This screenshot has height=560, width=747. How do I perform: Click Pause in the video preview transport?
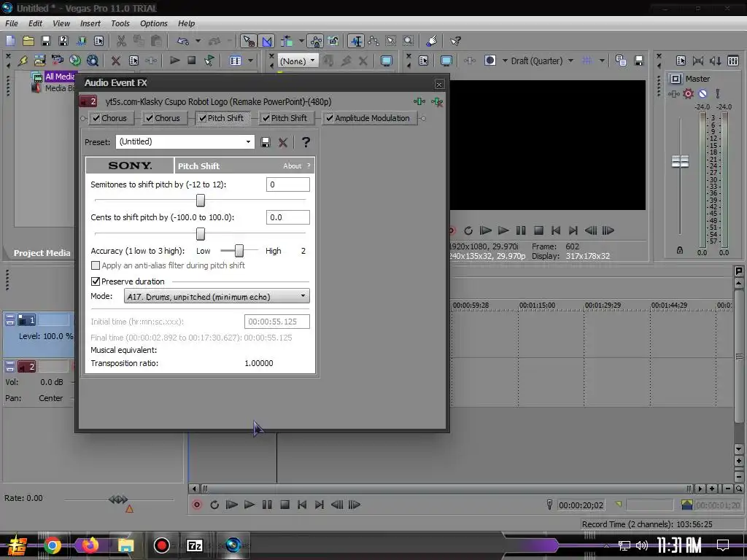coord(521,230)
